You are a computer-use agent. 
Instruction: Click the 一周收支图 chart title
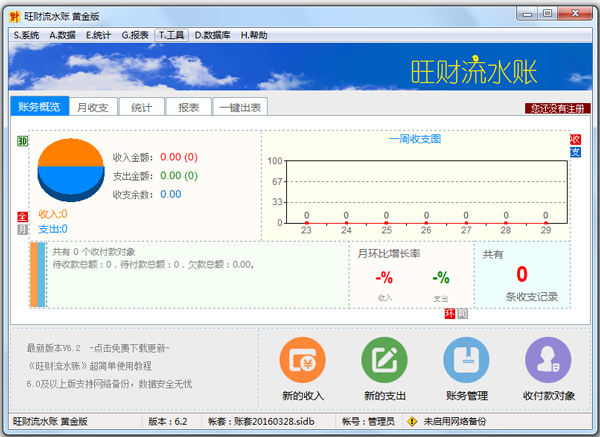415,139
